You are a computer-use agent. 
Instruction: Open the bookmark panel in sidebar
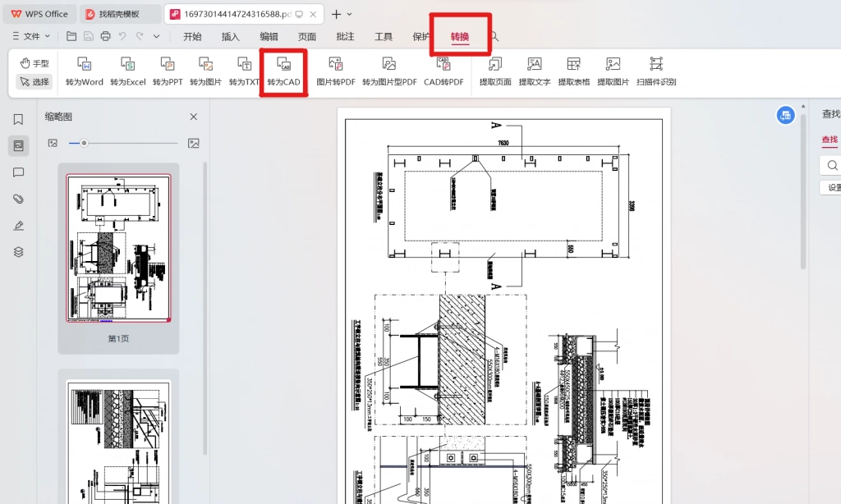pos(18,119)
